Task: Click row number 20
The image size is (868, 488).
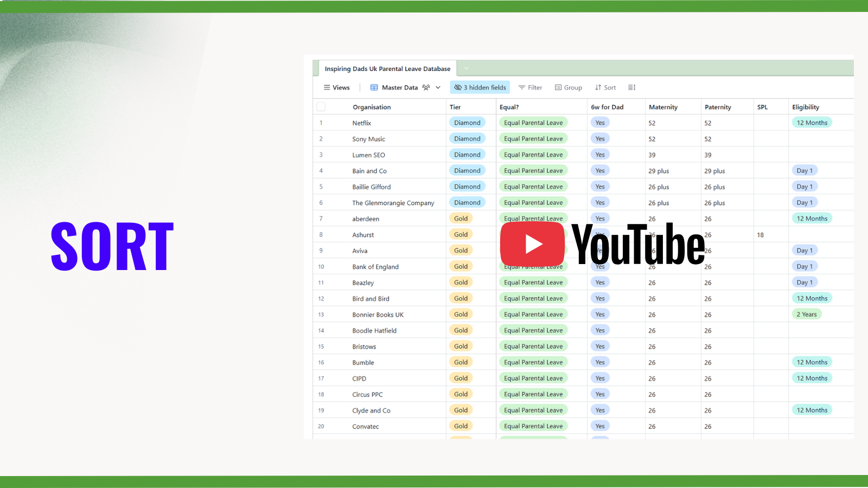Action: [x=321, y=427]
